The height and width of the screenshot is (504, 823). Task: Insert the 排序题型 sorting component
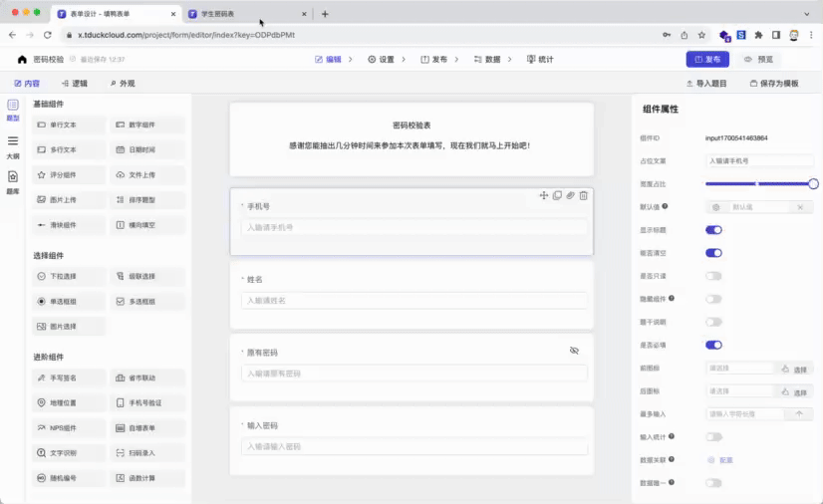(147, 200)
